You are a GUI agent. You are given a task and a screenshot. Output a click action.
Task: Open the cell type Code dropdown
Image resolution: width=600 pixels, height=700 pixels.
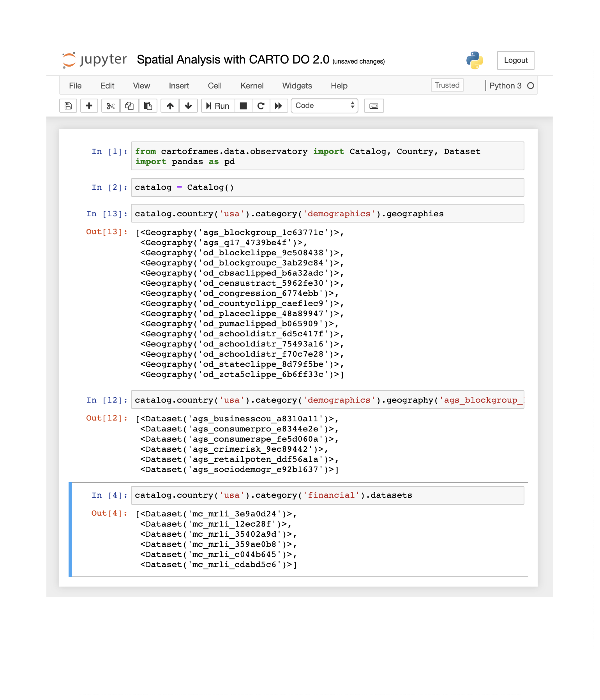click(x=325, y=106)
